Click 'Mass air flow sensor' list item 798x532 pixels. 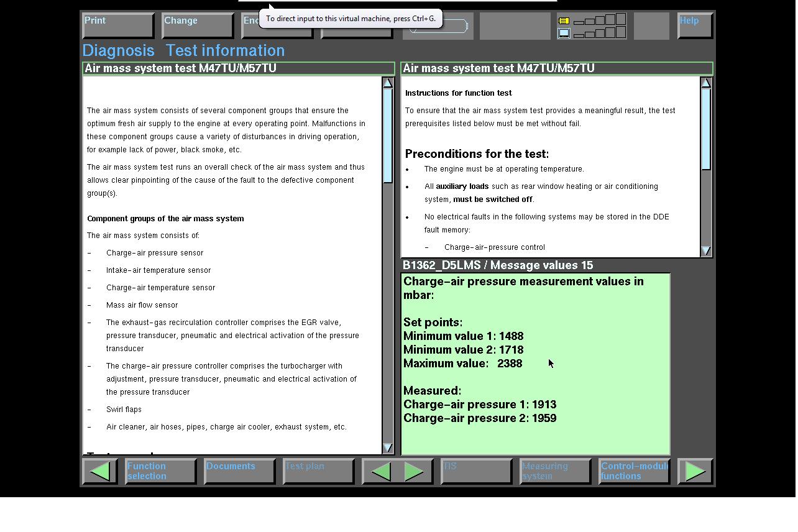[142, 305]
